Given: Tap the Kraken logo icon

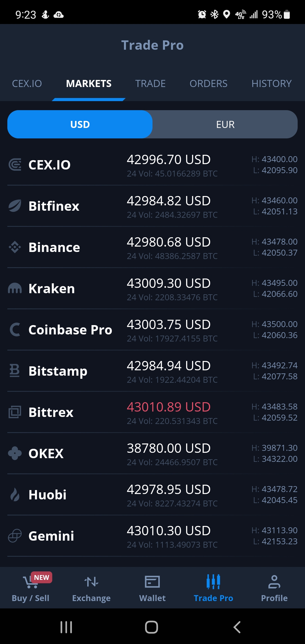Looking at the screenshot, I should (15, 288).
